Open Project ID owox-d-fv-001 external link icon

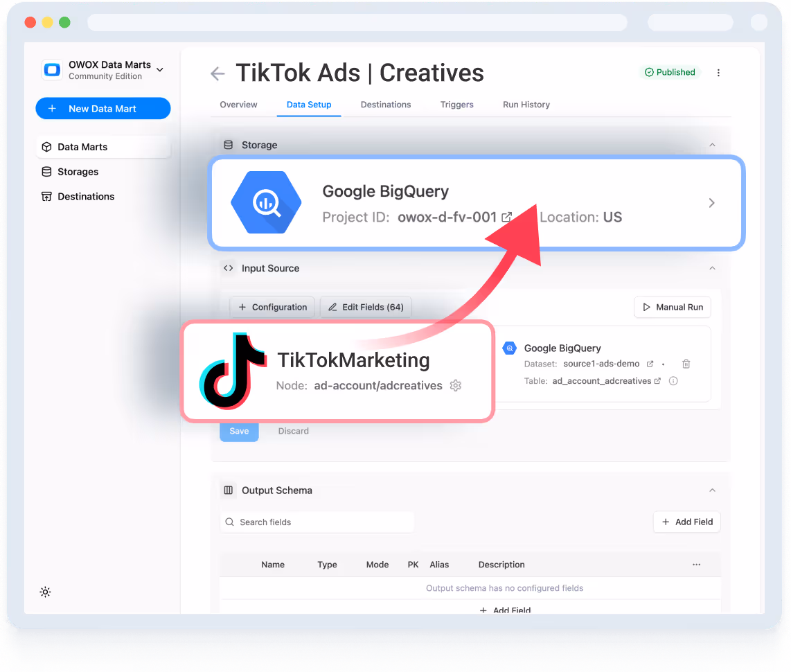506,217
